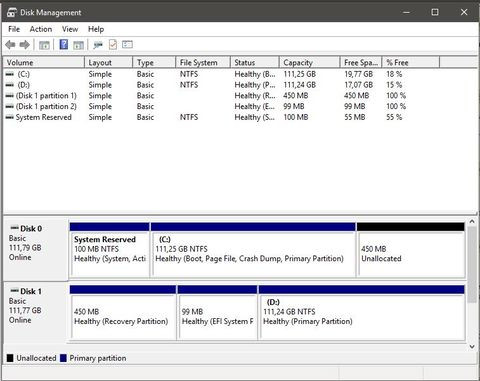
Task: Open the View menu
Action: point(70,29)
